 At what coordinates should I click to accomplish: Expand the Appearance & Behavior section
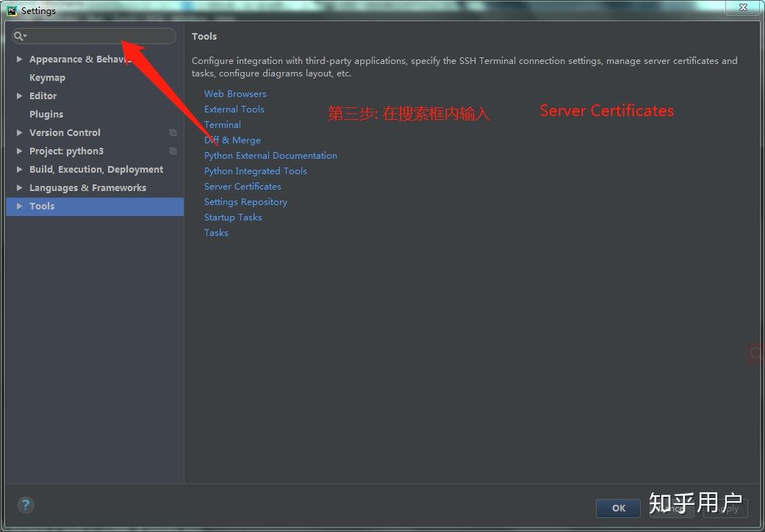coord(18,59)
